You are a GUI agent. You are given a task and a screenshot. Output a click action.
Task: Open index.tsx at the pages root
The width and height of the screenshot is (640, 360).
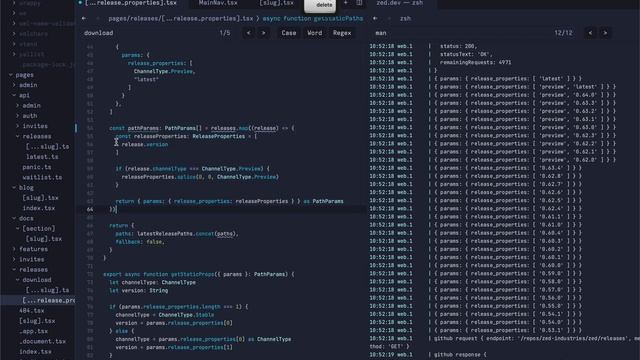pyautogui.click(x=36, y=351)
